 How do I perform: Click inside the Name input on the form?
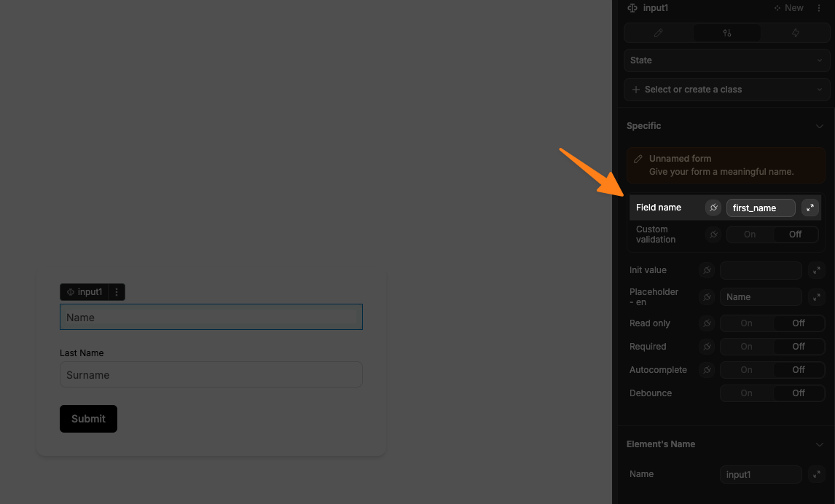[x=211, y=317]
